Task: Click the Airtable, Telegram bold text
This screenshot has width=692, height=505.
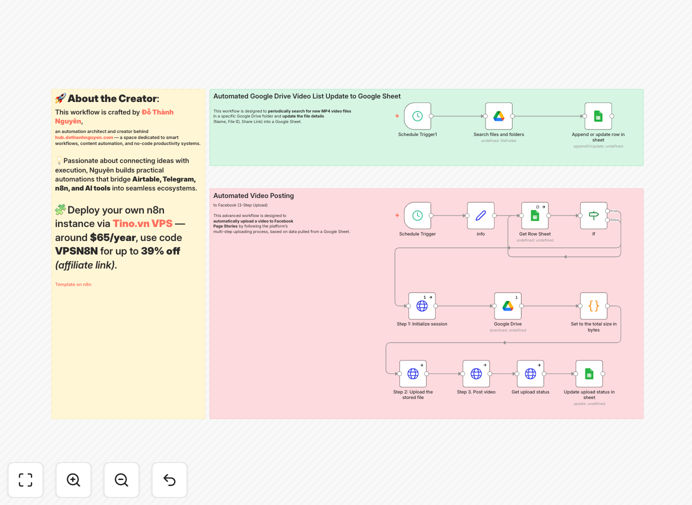Action: pyautogui.click(x=164, y=179)
